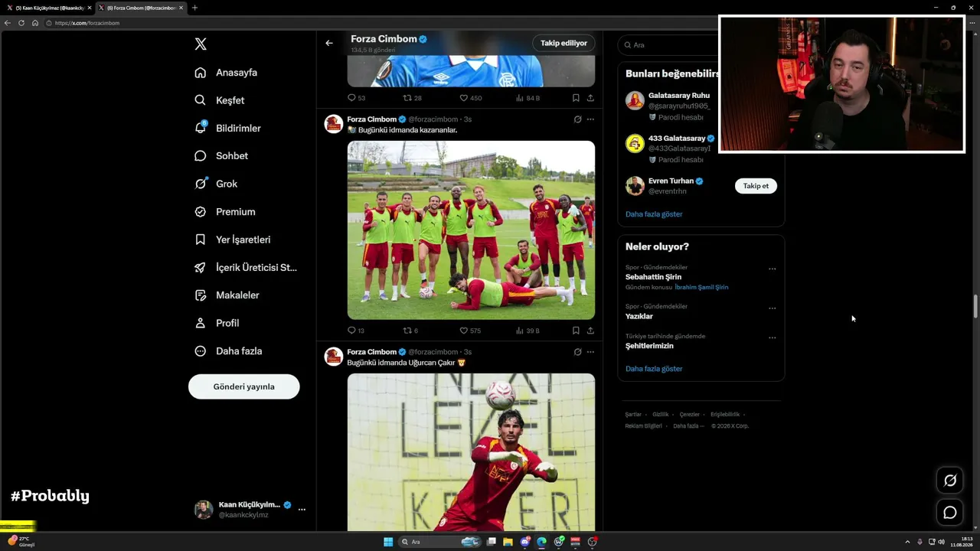This screenshot has width=980, height=551.
Task: Open account menu for Kaan Küçükyılmaz
Action: pos(250,510)
